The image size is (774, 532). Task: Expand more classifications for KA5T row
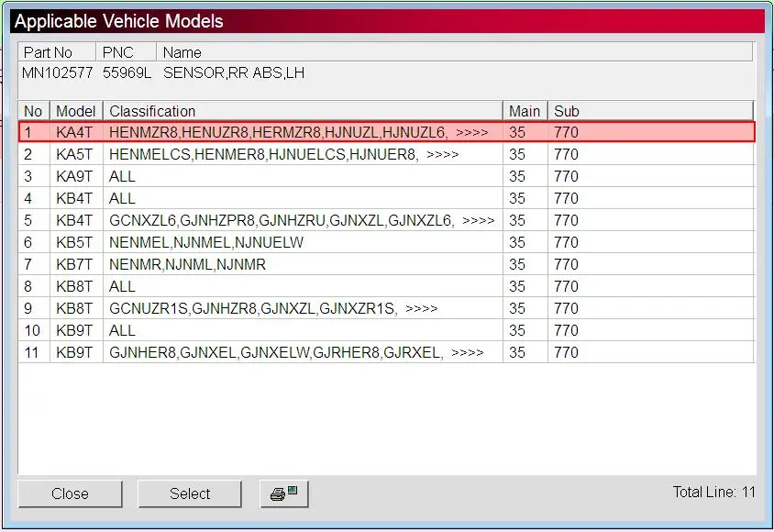click(442, 154)
